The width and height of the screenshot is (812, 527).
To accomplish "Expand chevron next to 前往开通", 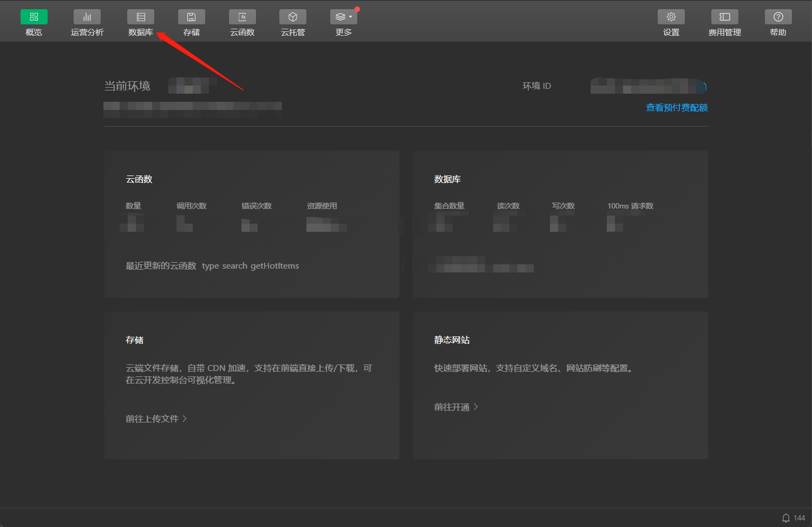I will pos(476,407).
